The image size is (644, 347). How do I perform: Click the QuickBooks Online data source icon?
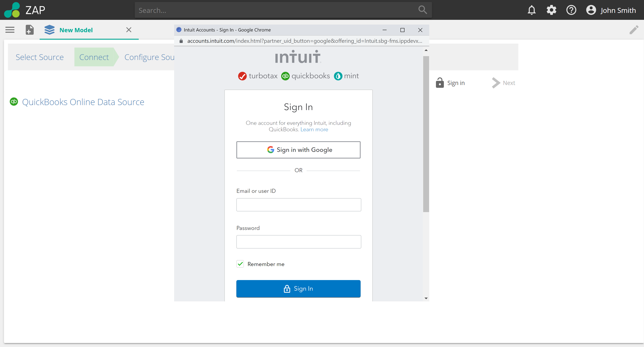14,102
